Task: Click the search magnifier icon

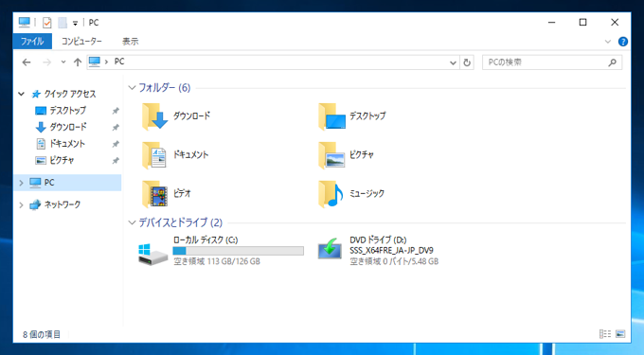Action: point(613,62)
